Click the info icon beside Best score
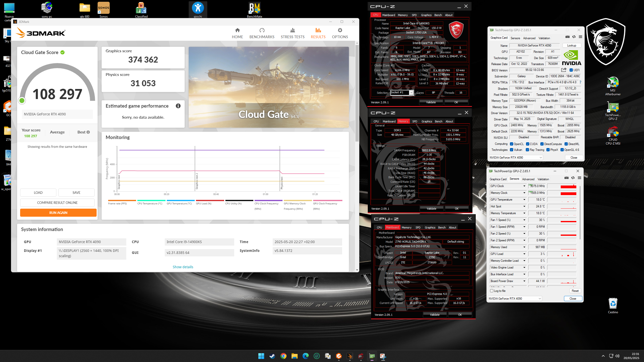The image size is (644, 362). (x=88, y=132)
